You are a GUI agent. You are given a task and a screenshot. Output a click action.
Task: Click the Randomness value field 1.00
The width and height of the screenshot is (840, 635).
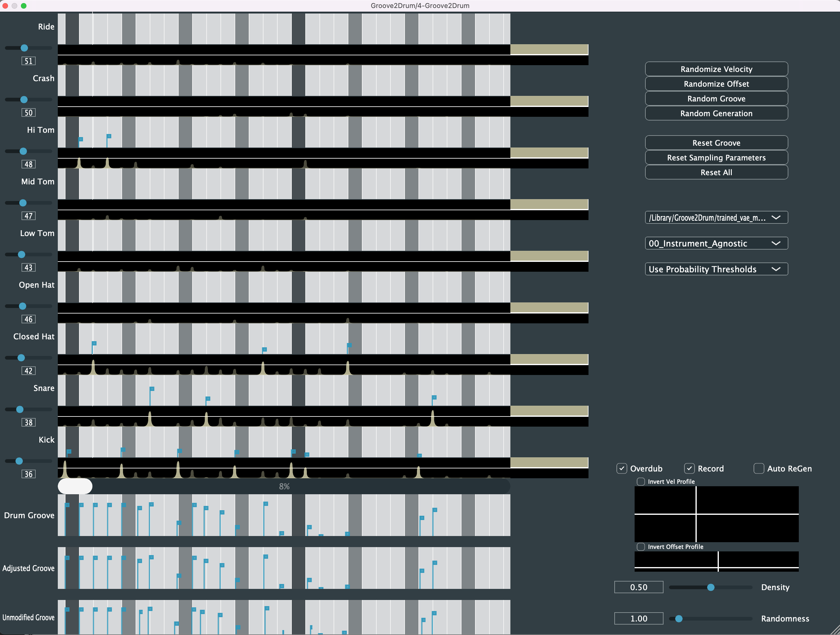pos(639,619)
